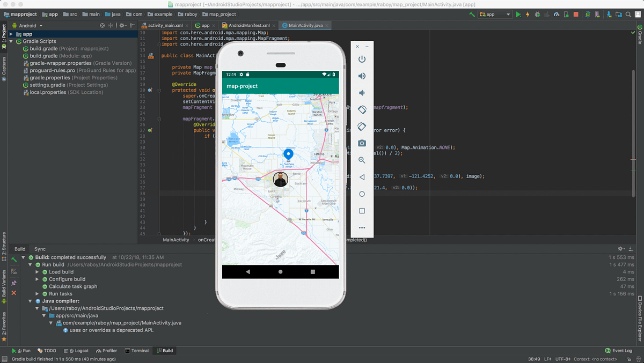This screenshot has height=363, width=644.
Task: Sync project with Gradle files
Action: click(588, 14)
